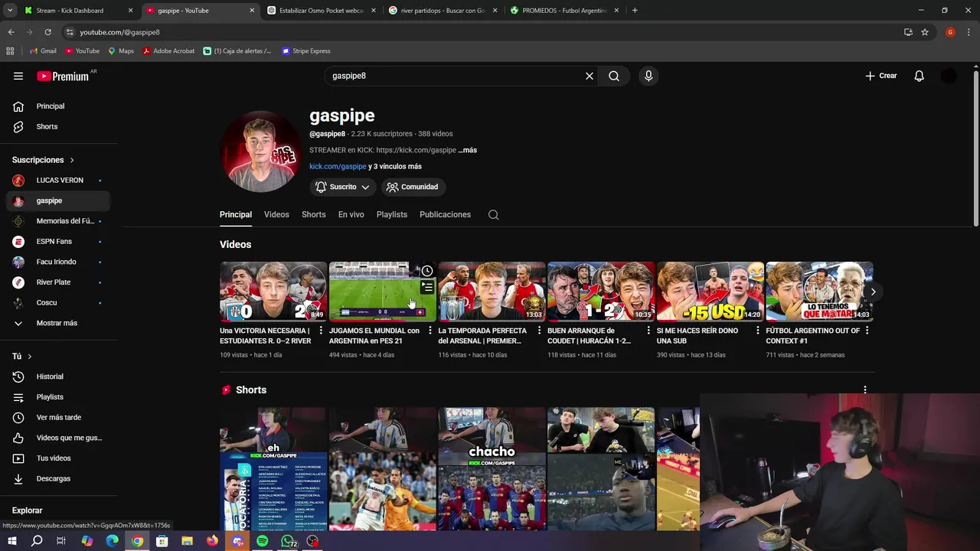This screenshot has height=551, width=980.
Task: Open Tus videos in sidebar
Action: pyautogui.click(x=58, y=458)
